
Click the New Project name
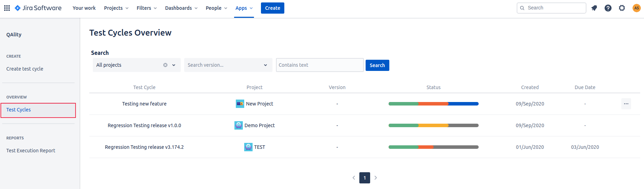260,104
